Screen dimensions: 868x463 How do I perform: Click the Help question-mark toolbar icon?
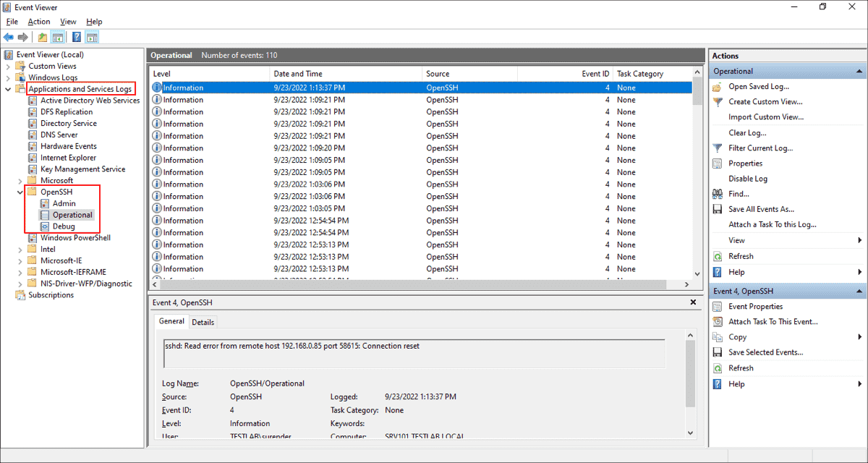click(x=75, y=37)
